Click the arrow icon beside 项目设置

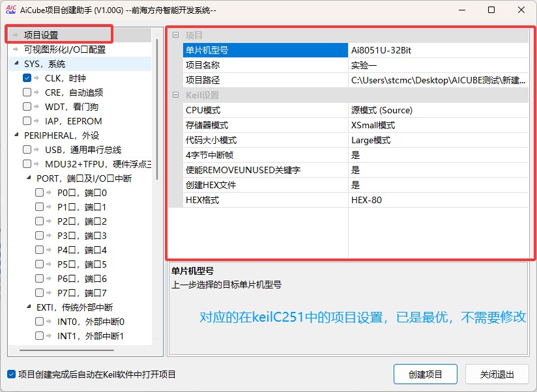click(x=16, y=35)
